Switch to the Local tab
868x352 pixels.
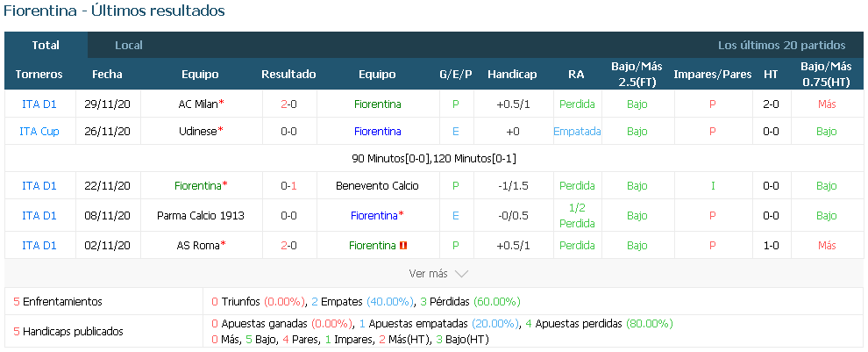pyautogui.click(x=128, y=46)
